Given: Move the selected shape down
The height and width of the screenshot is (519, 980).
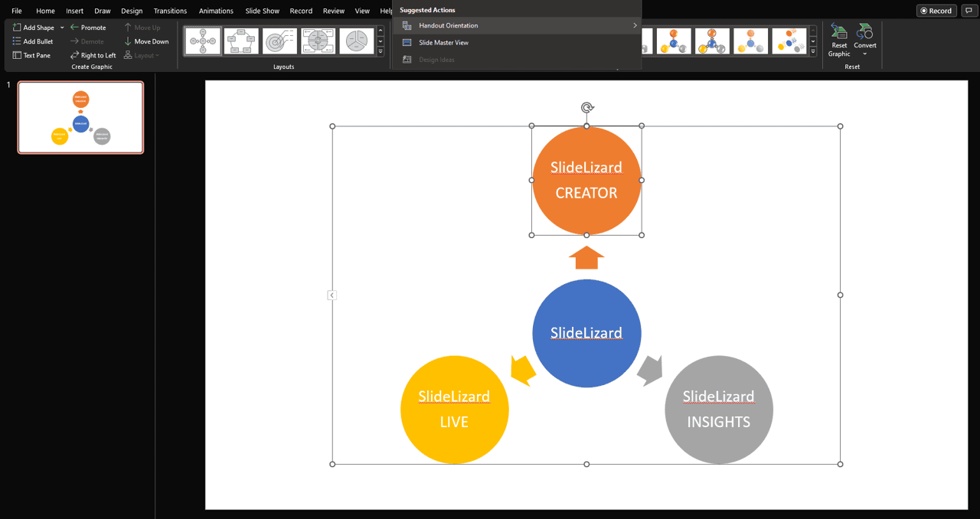Looking at the screenshot, I should pos(146,41).
